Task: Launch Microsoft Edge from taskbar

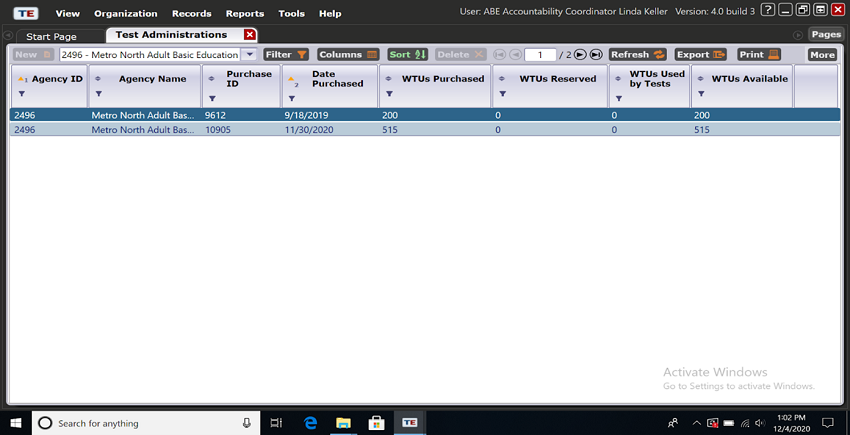Action: coord(310,423)
